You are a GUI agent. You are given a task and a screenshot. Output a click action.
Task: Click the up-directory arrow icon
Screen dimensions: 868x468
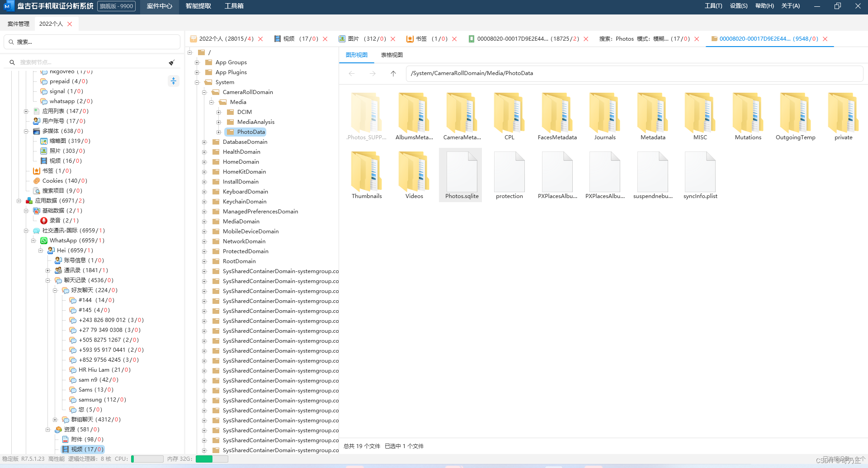pyautogui.click(x=393, y=73)
